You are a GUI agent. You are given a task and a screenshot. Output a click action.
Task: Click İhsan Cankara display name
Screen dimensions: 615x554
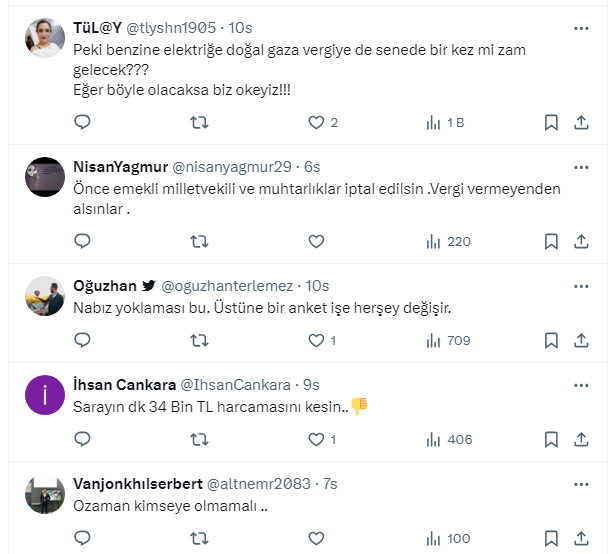pos(123,384)
